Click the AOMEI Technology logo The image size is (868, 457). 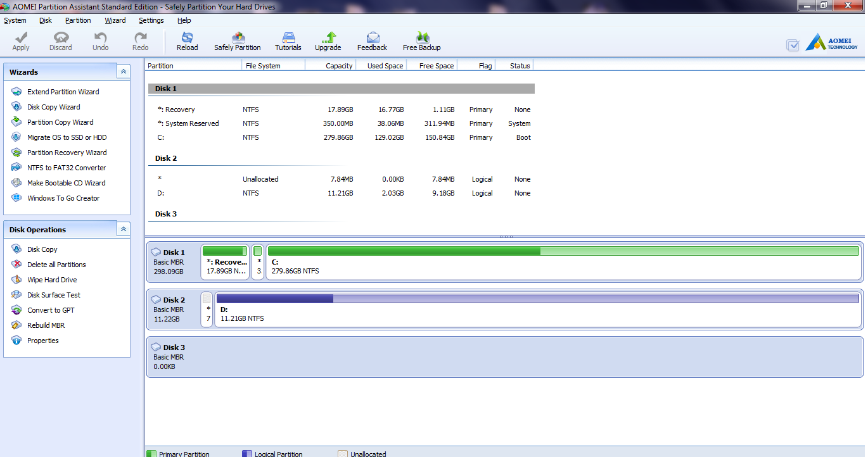[831, 43]
